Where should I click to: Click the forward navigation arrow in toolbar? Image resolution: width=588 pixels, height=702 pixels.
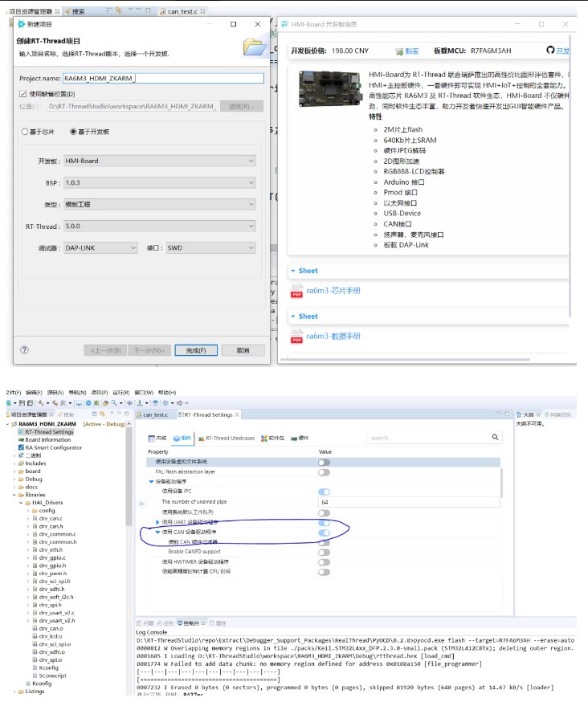tap(179, 403)
